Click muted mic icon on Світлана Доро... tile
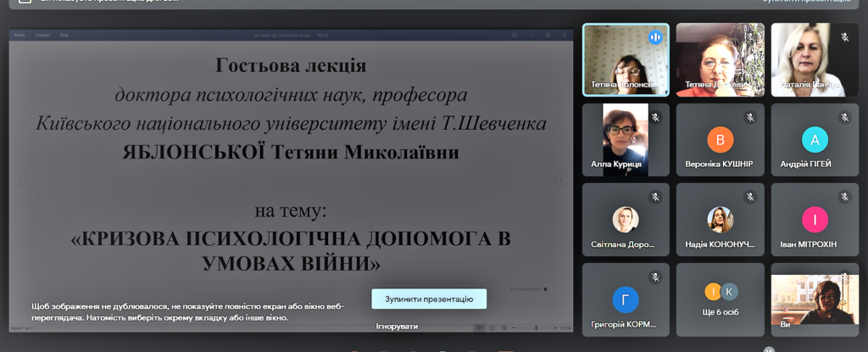Screen dimensions: 868x352 [x=655, y=197]
